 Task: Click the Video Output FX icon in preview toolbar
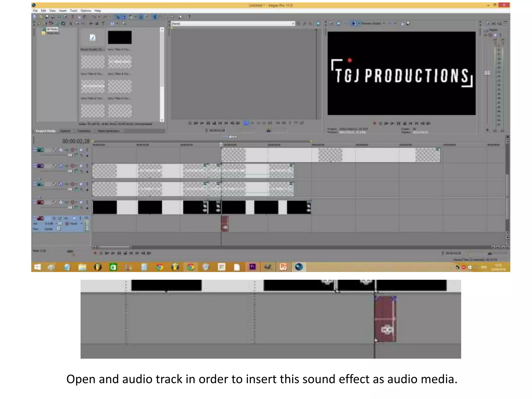[x=346, y=23]
